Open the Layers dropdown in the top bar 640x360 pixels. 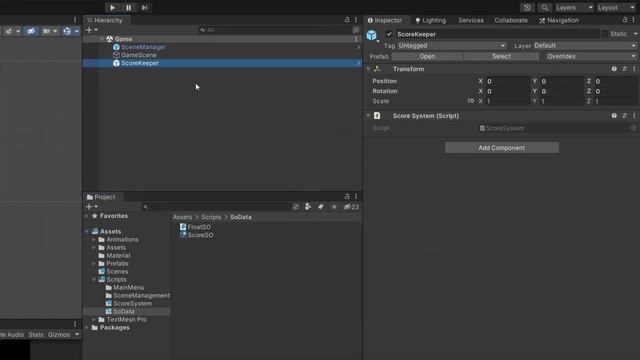click(x=574, y=7)
